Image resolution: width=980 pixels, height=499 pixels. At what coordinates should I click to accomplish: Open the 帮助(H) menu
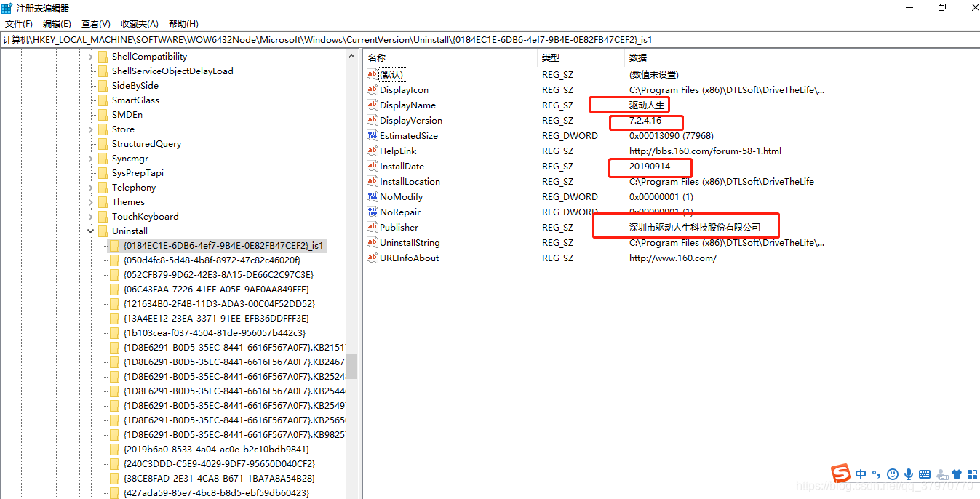tap(183, 24)
